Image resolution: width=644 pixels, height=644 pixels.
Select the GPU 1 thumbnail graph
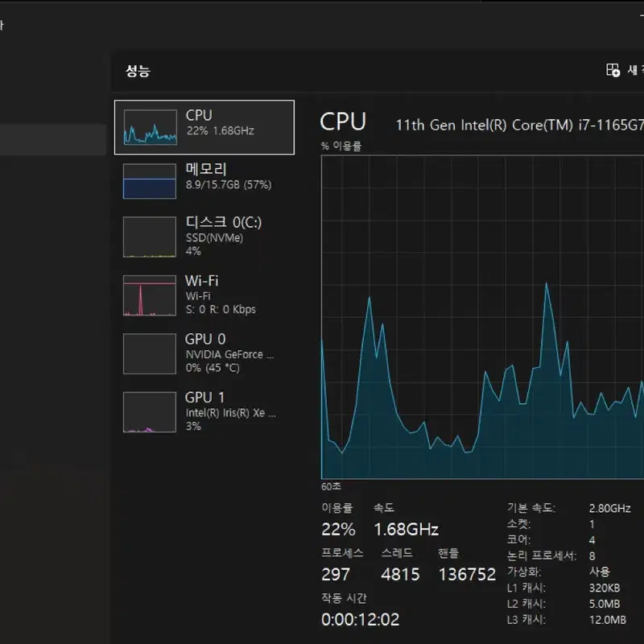150,412
